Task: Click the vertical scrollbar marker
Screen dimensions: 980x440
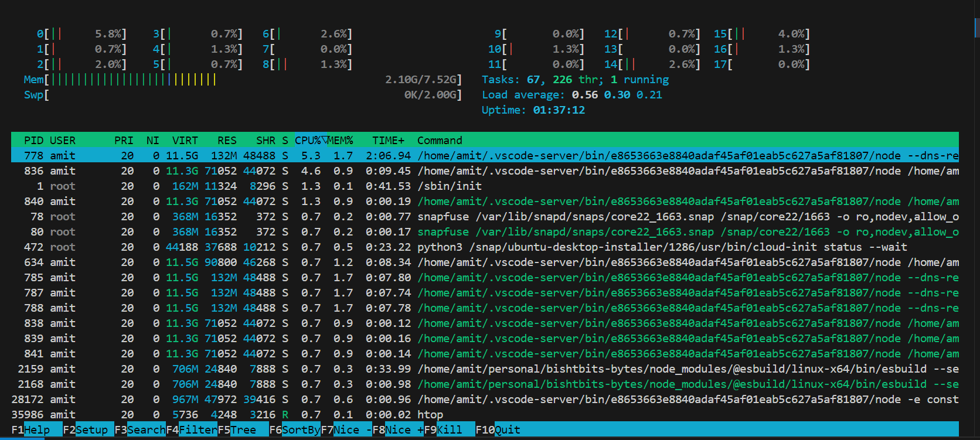Action: click(x=977, y=28)
